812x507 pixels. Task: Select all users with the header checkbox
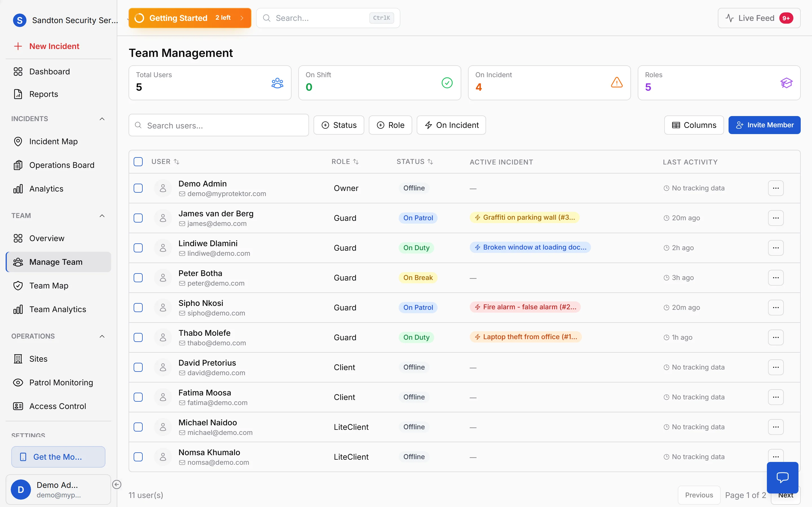(x=138, y=161)
